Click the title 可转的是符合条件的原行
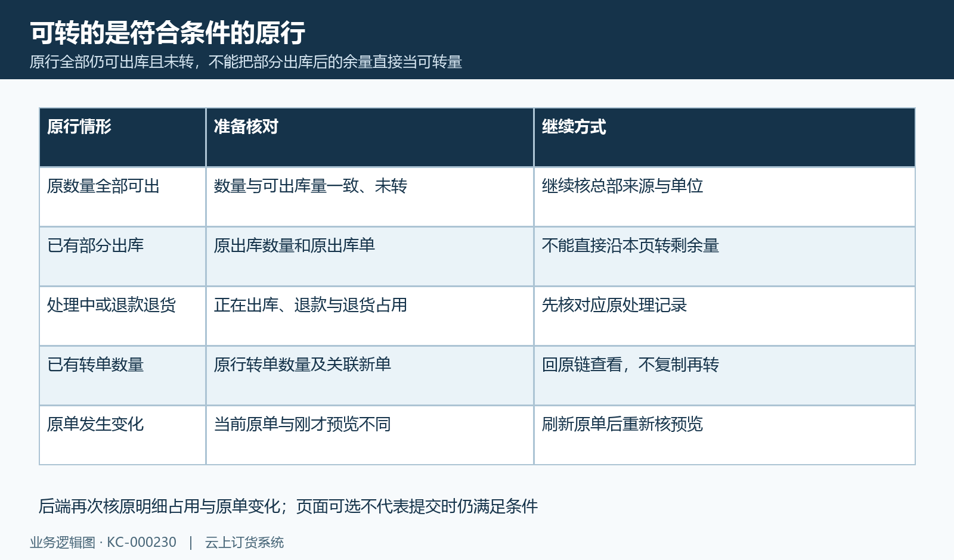Screen dimensions: 954x560 (168, 33)
